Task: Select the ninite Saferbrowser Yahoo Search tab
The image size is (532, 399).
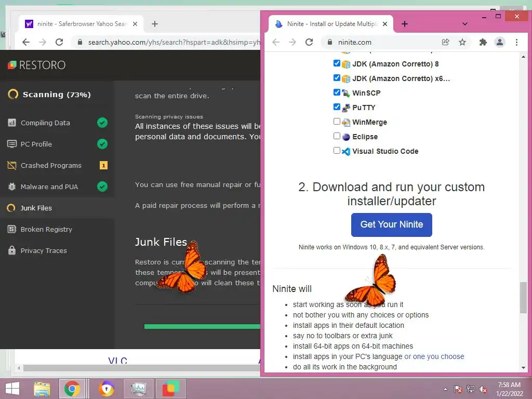Action: [82, 24]
